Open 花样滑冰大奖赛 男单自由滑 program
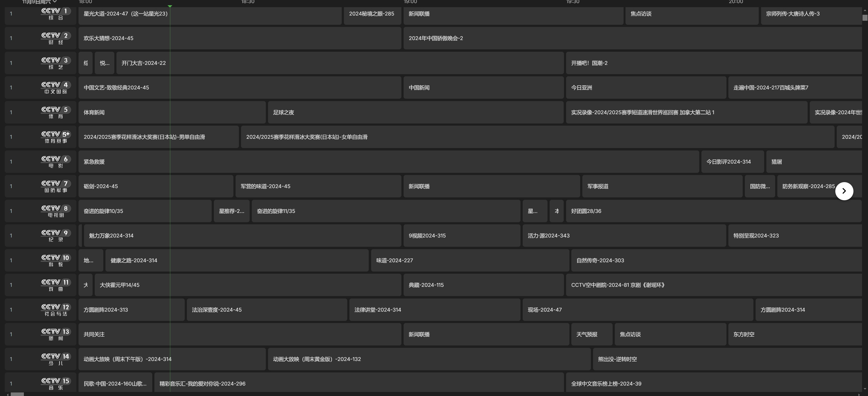Screen dimensions: 868x396 coord(159,137)
